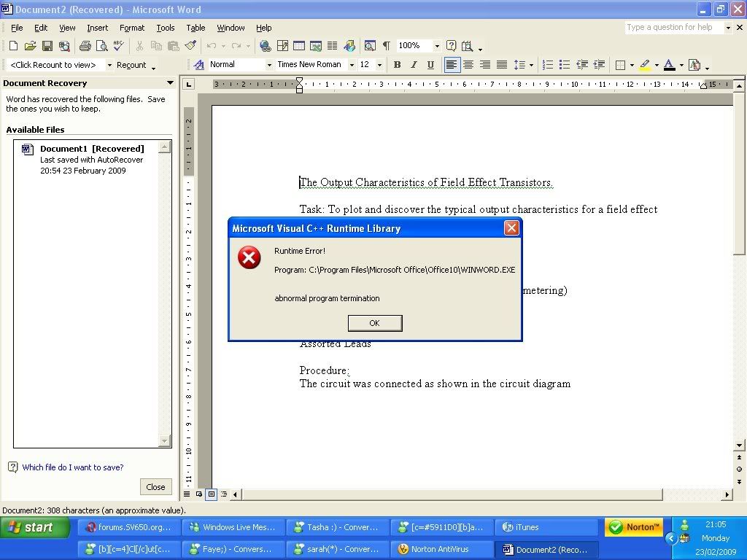Screen dimensions: 747x560
Task: Toggle Align Left
Action: [452, 65]
